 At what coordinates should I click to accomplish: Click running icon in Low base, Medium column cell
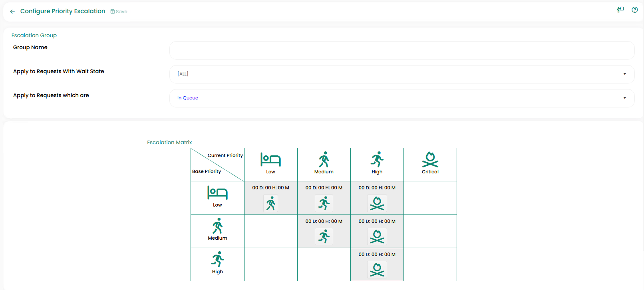tap(324, 203)
